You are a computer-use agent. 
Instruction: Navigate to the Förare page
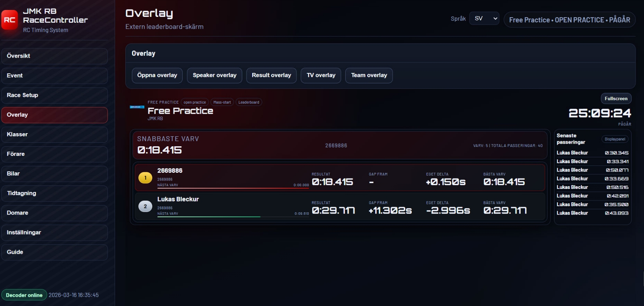[54, 154]
